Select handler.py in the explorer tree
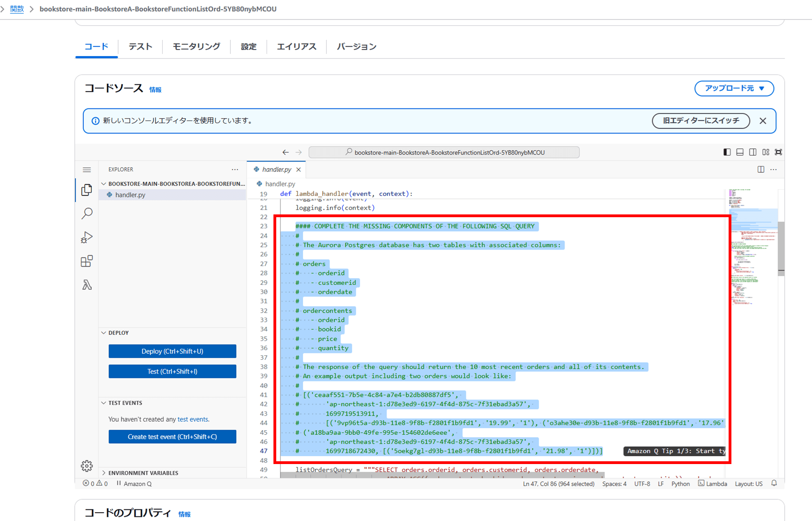Image resolution: width=812 pixels, height=521 pixels. pyautogui.click(x=172, y=195)
